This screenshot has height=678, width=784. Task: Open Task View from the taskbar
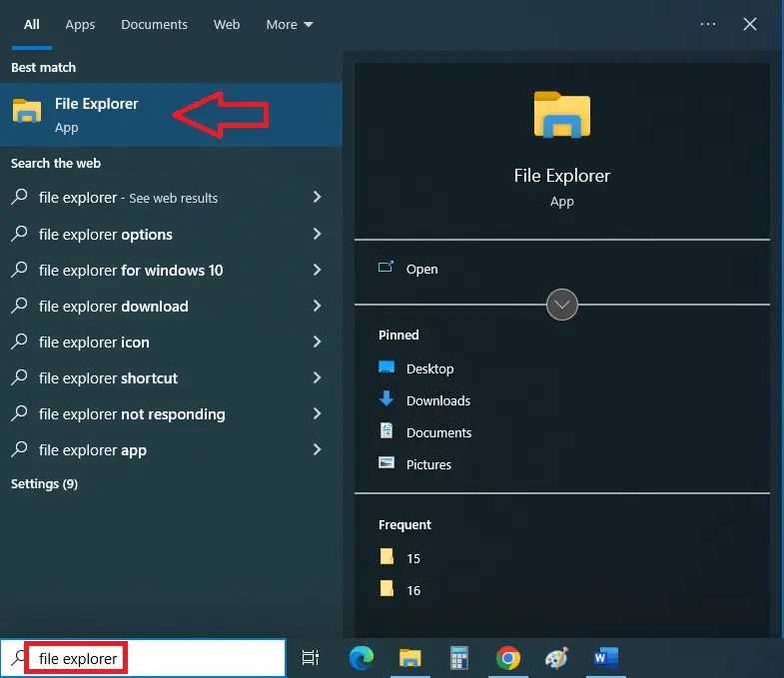coord(310,657)
